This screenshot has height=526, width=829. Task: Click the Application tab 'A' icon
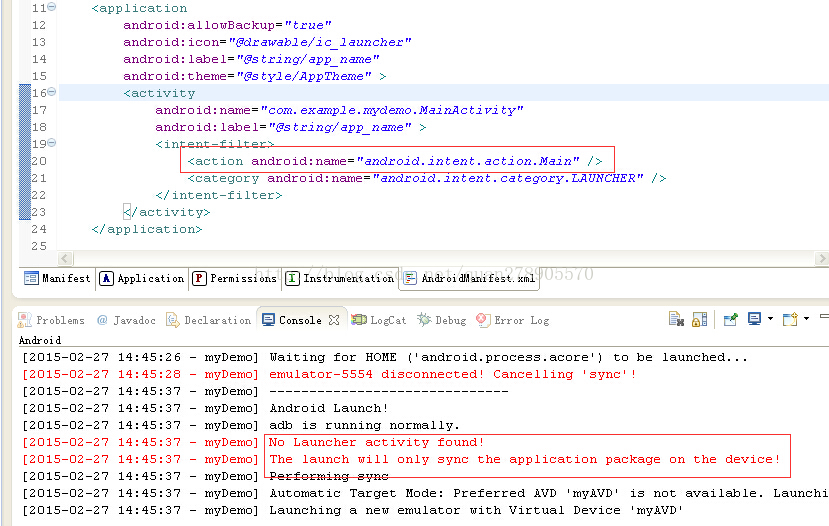[106, 278]
